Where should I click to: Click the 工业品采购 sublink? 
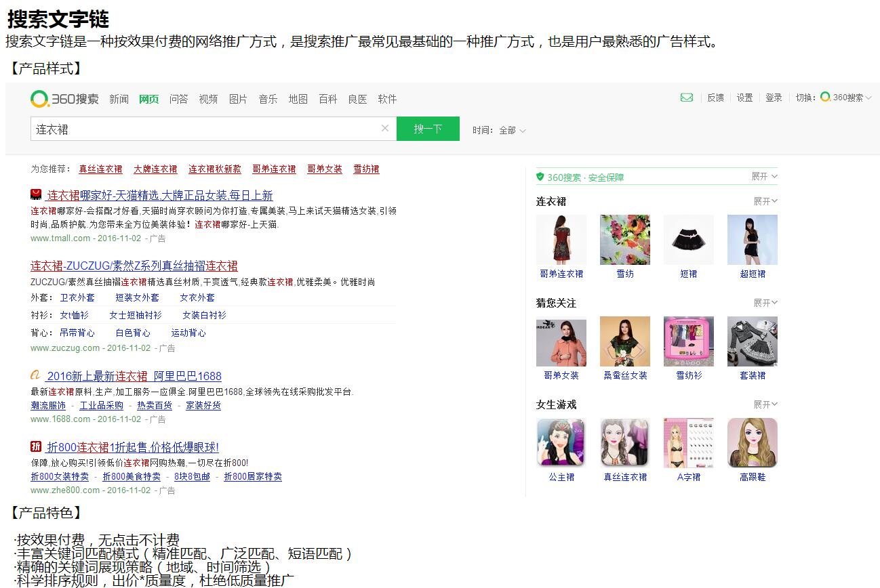pyautogui.click(x=102, y=405)
